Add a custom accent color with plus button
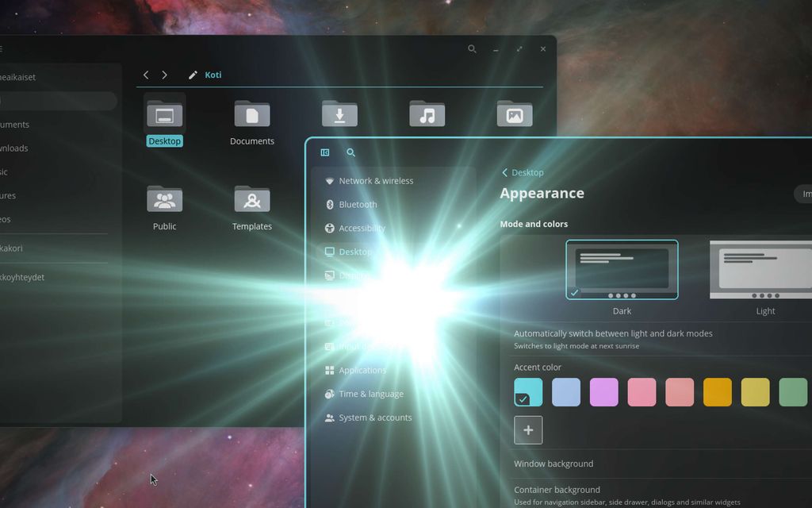 pyautogui.click(x=528, y=430)
